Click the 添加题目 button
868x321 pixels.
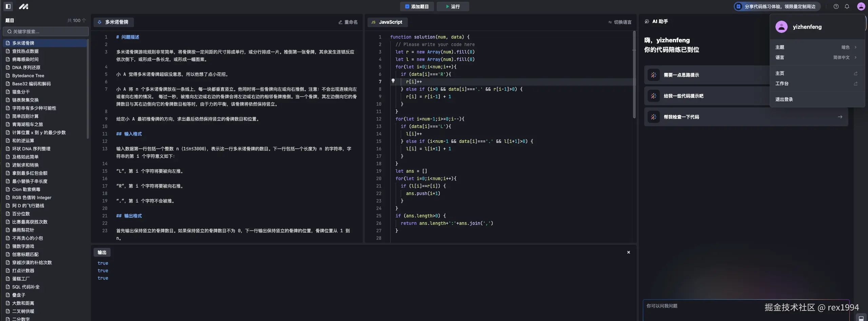(x=417, y=6)
